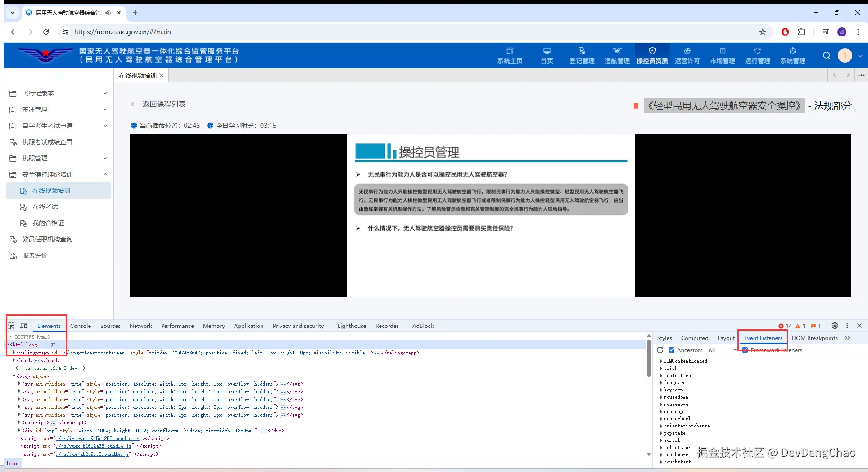Switch to Network tab
Viewport: 868px width, 472px height.
pyautogui.click(x=140, y=326)
